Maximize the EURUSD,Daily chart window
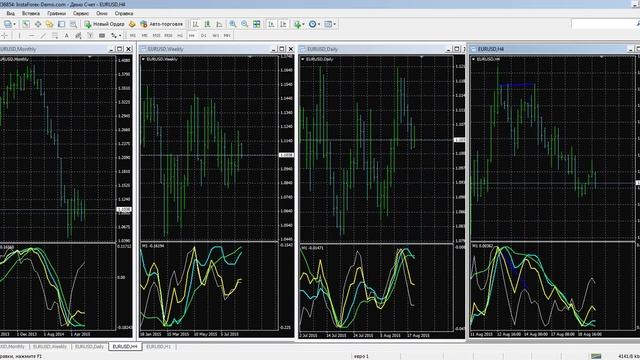The height and width of the screenshot is (360, 640). (457, 49)
